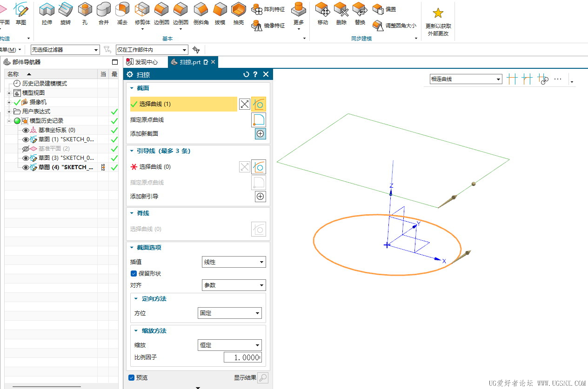Select the 抽壳 shell tool
588x389 pixels.
click(239, 13)
